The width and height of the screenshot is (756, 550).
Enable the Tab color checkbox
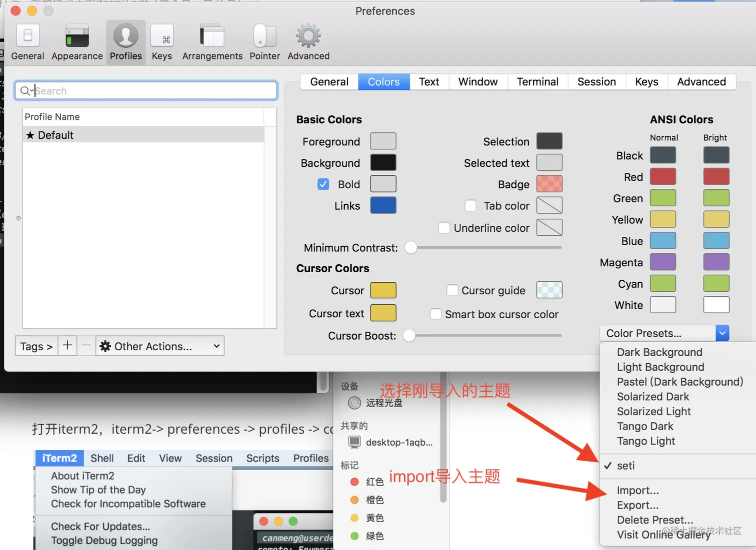pyautogui.click(x=470, y=206)
